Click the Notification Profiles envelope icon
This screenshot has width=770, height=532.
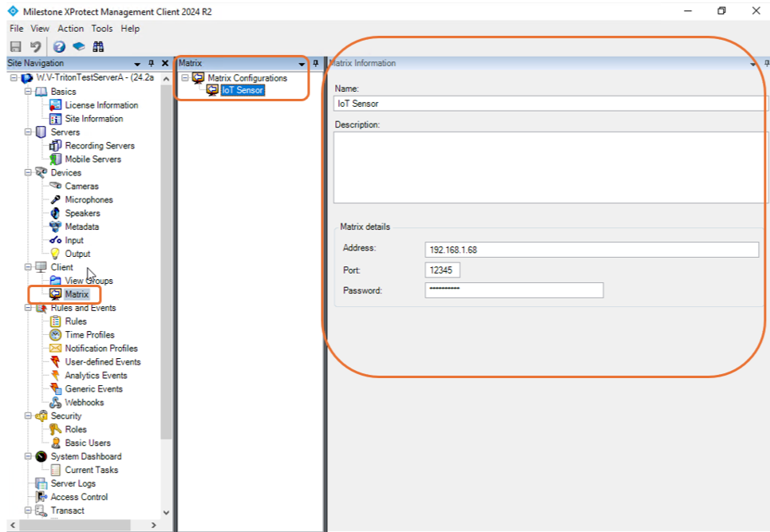pyautogui.click(x=56, y=348)
